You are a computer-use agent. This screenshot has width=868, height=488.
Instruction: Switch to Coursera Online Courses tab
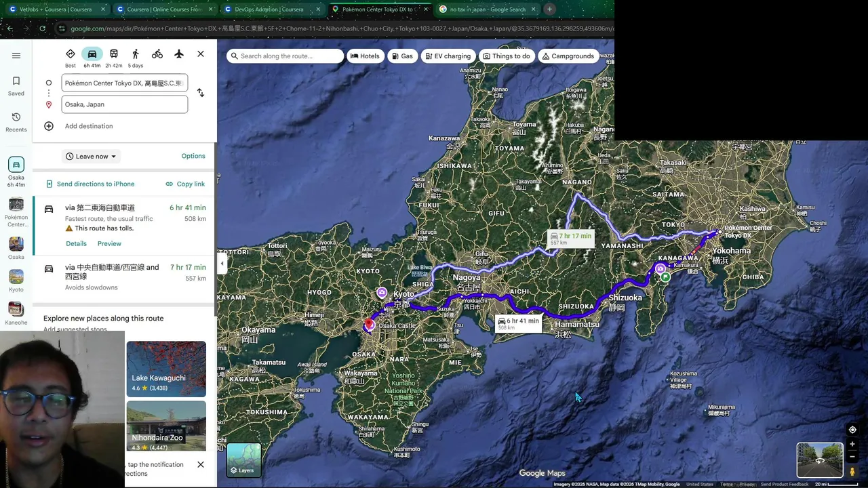tap(165, 9)
